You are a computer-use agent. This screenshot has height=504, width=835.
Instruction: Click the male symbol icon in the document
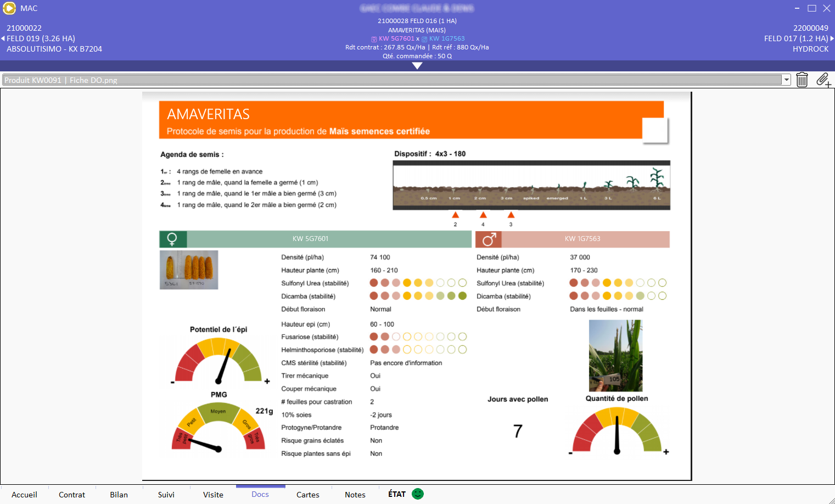pos(489,239)
